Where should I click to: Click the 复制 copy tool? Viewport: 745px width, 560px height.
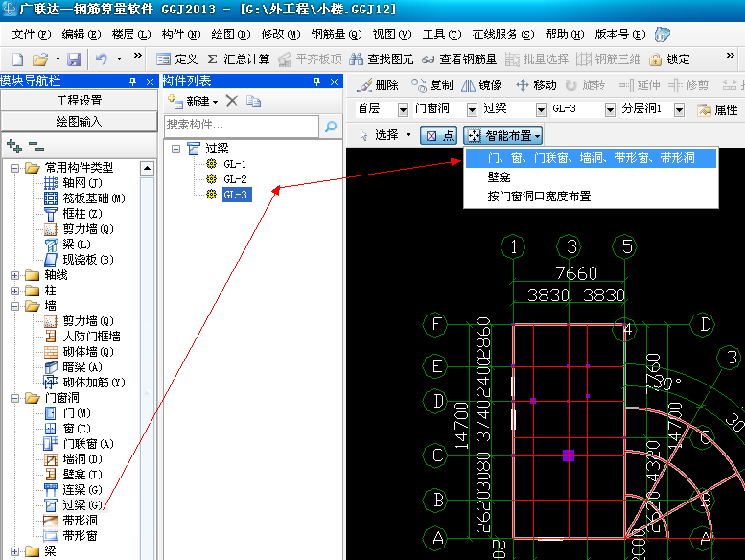point(431,85)
